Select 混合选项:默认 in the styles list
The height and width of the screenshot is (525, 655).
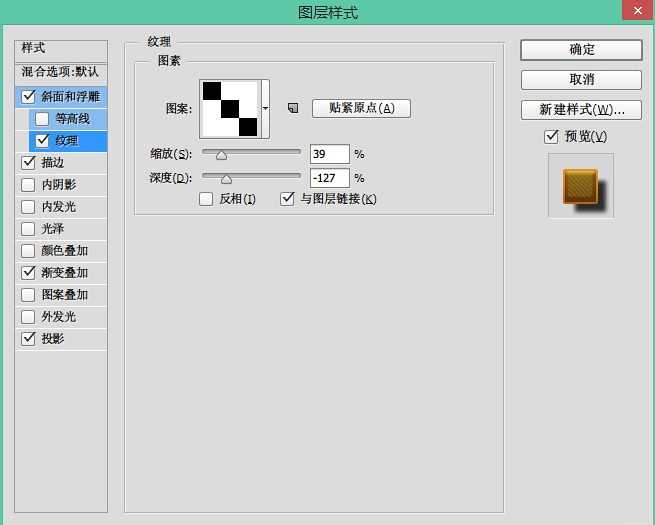61,72
